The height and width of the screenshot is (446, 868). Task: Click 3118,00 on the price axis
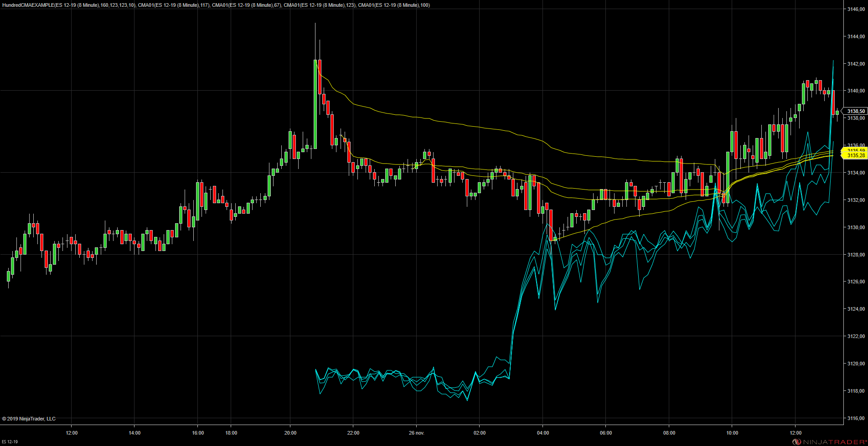(856, 391)
